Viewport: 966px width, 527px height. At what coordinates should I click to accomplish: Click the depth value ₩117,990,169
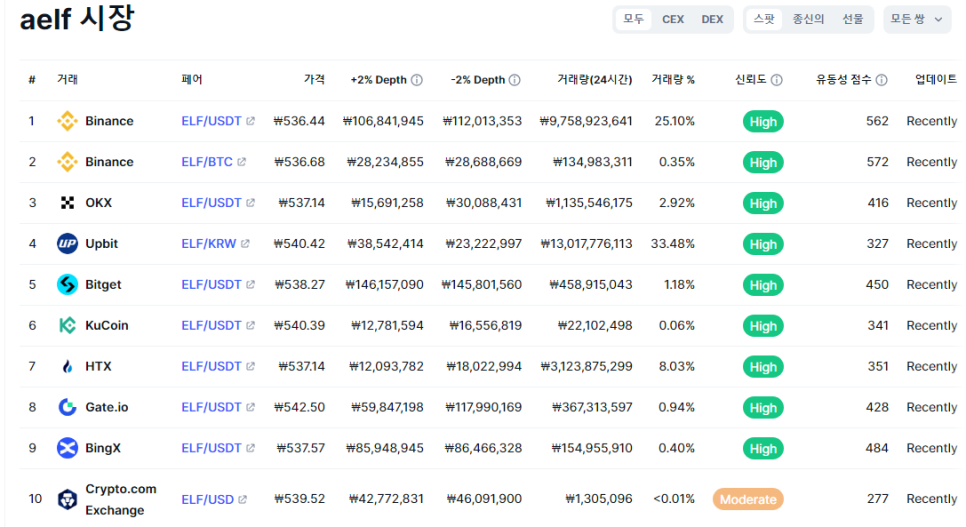tap(484, 407)
